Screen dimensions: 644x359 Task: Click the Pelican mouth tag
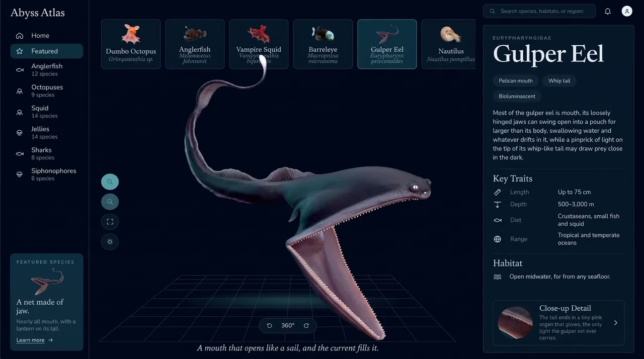515,81
